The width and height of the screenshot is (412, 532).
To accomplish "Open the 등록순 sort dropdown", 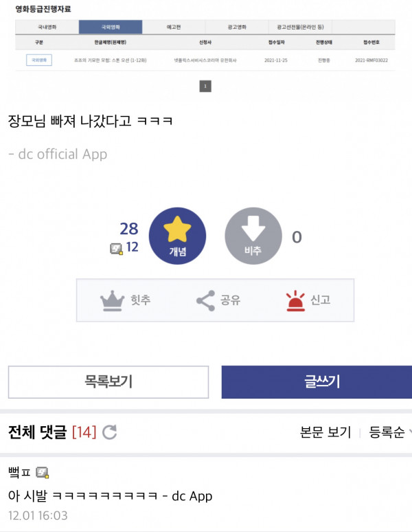I will pos(390,432).
